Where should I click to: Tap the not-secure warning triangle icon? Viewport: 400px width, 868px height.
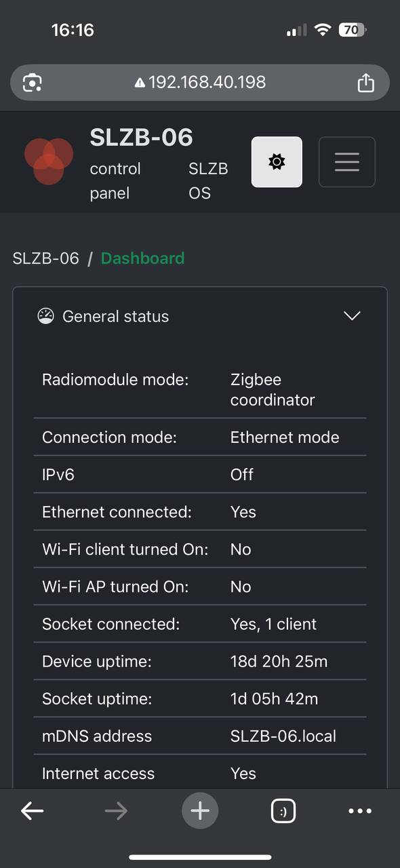point(140,83)
